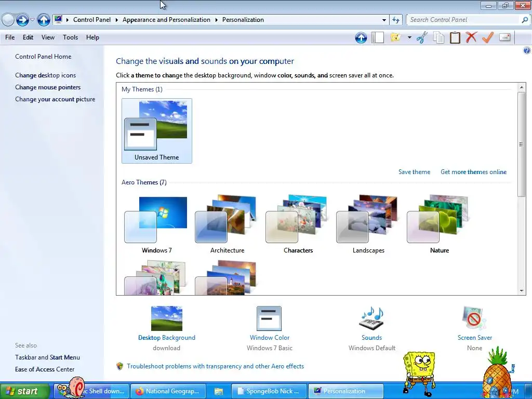Click the theme list scrollbar thumb
The width and height of the screenshot is (532, 399).
click(522, 144)
